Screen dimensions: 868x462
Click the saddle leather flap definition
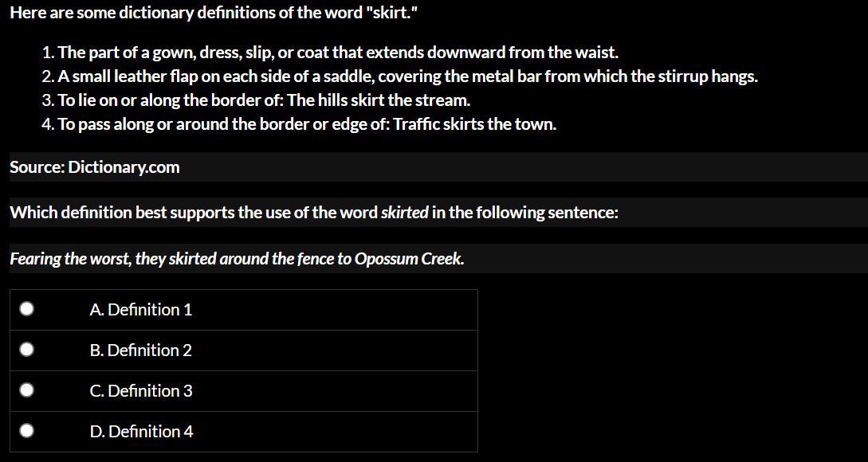click(x=399, y=76)
